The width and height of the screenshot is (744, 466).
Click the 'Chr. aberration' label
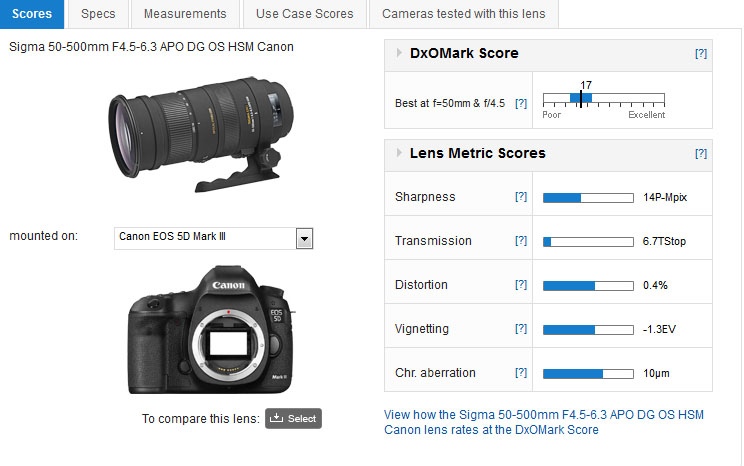click(x=435, y=373)
